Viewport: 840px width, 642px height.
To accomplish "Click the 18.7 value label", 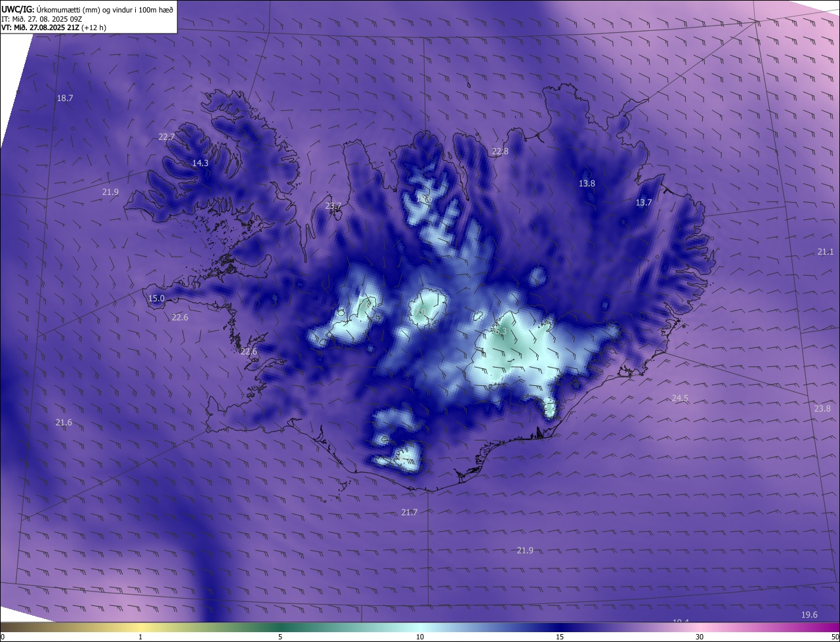I will pyautogui.click(x=65, y=98).
